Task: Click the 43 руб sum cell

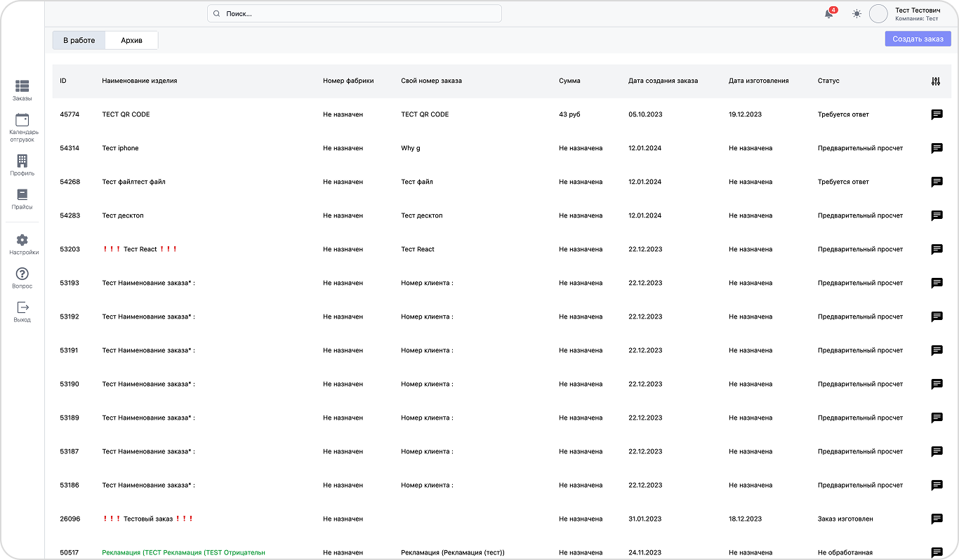Action: (x=571, y=114)
